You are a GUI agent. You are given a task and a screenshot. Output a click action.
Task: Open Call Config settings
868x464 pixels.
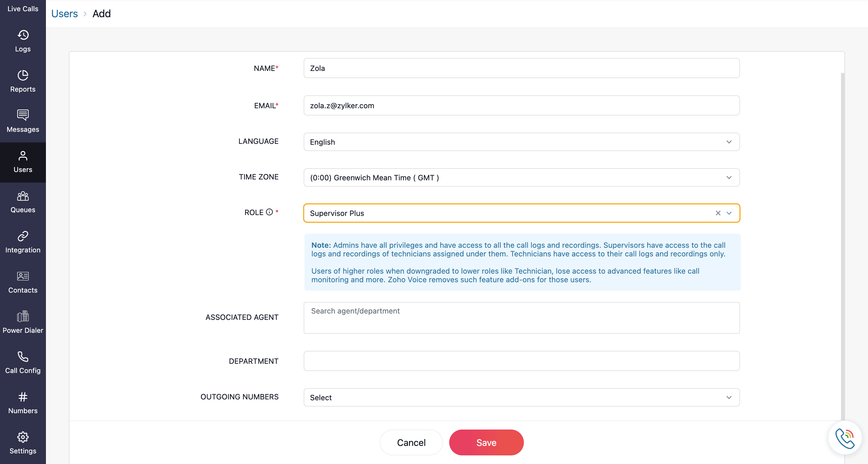click(23, 362)
